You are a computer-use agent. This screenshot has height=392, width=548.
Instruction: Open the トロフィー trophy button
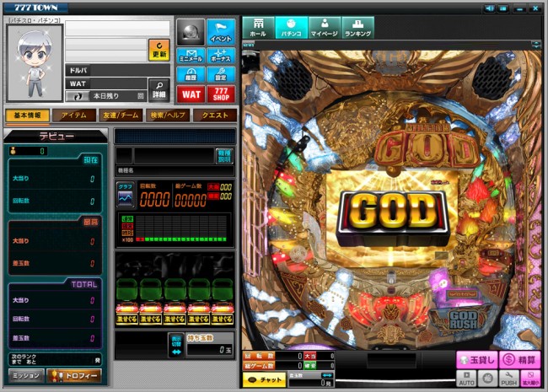74,376
